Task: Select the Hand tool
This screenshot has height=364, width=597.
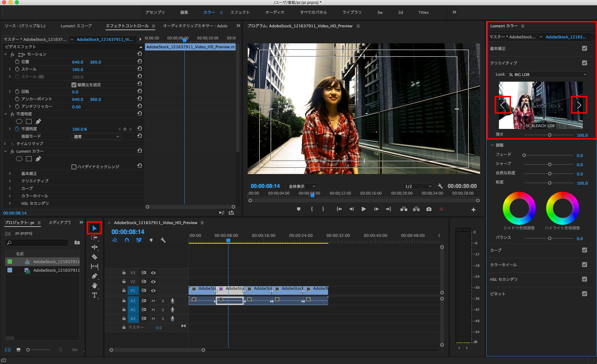Action: (x=94, y=286)
